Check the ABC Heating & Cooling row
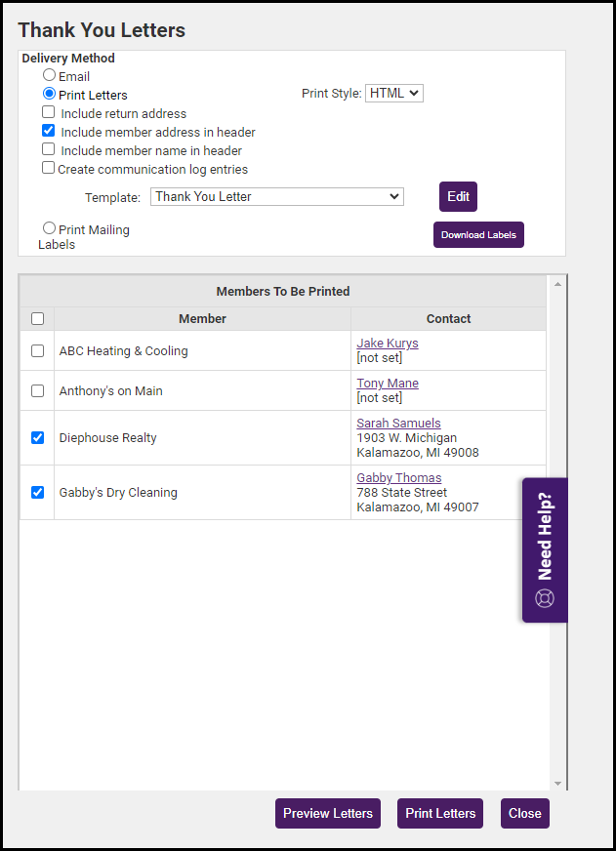Screen dimensions: 616x851 coord(37,350)
